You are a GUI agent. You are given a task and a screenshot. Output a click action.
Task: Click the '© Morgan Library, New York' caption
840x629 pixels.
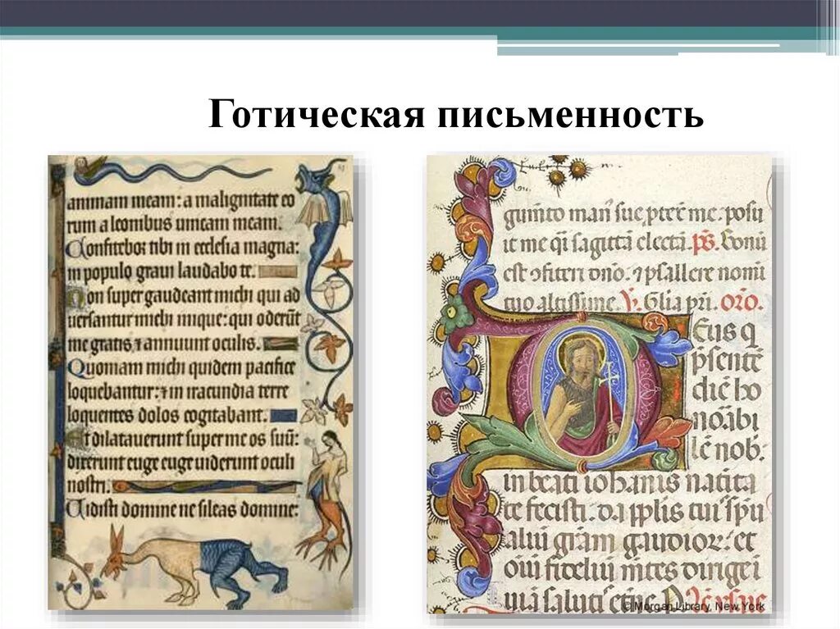[x=694, y=606]
